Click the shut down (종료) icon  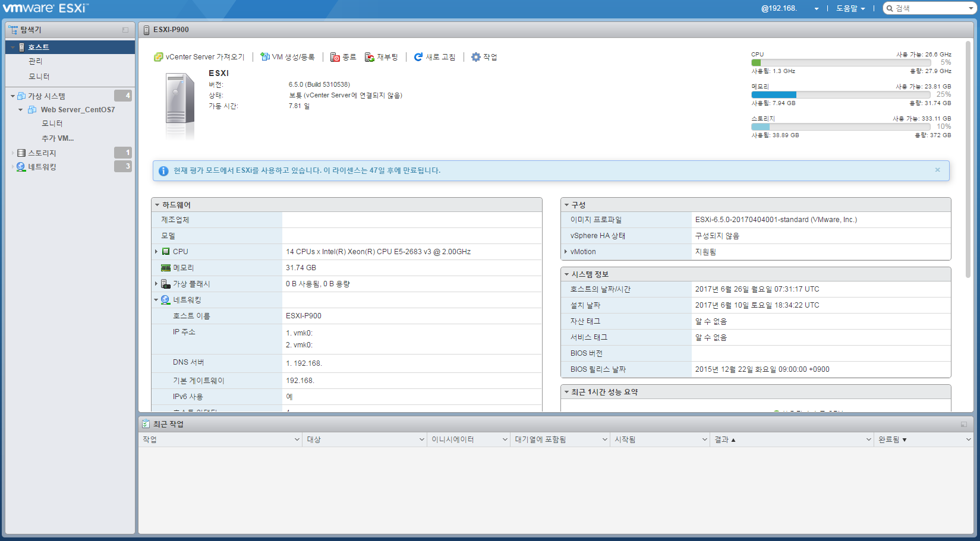(x=335, y=57)
